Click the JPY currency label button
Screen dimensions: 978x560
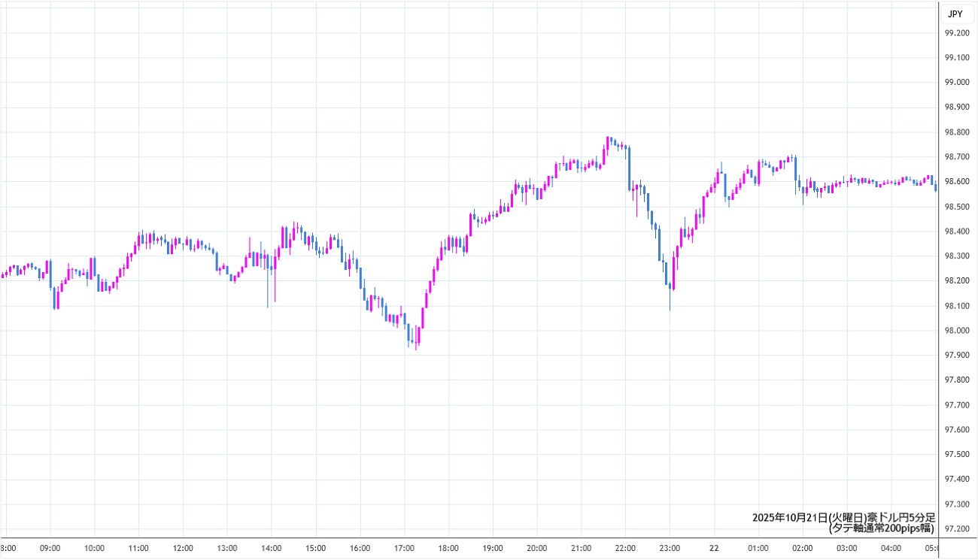(955, 14)
